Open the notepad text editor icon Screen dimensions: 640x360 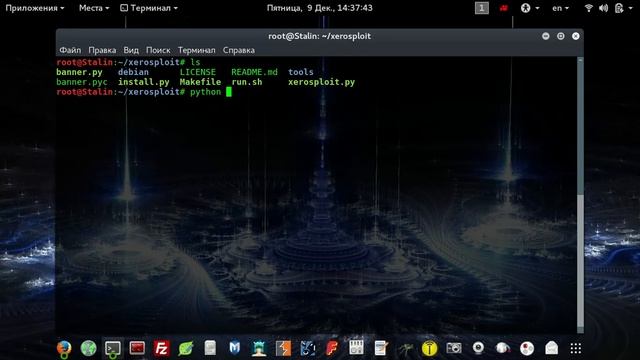[x=380, y=348]
